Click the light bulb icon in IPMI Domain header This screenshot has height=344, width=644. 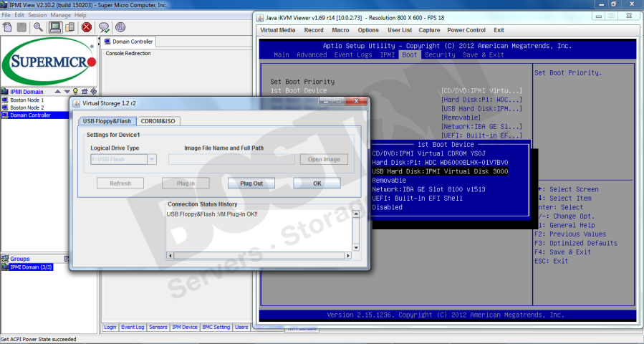pyautogui.click(x=75, y=91)
